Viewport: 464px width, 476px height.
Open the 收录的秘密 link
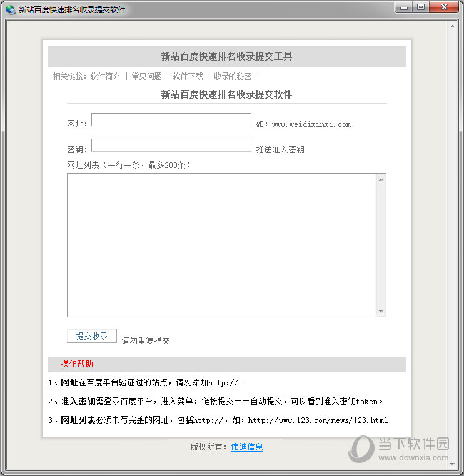pyautogui.click(x=233, y=76)
